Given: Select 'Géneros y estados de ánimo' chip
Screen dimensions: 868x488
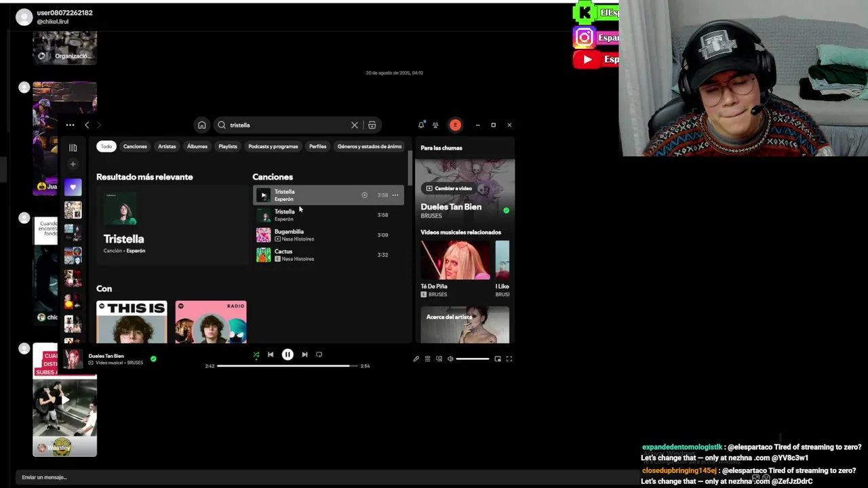Looking at the screenshot, I should point(370,146).
